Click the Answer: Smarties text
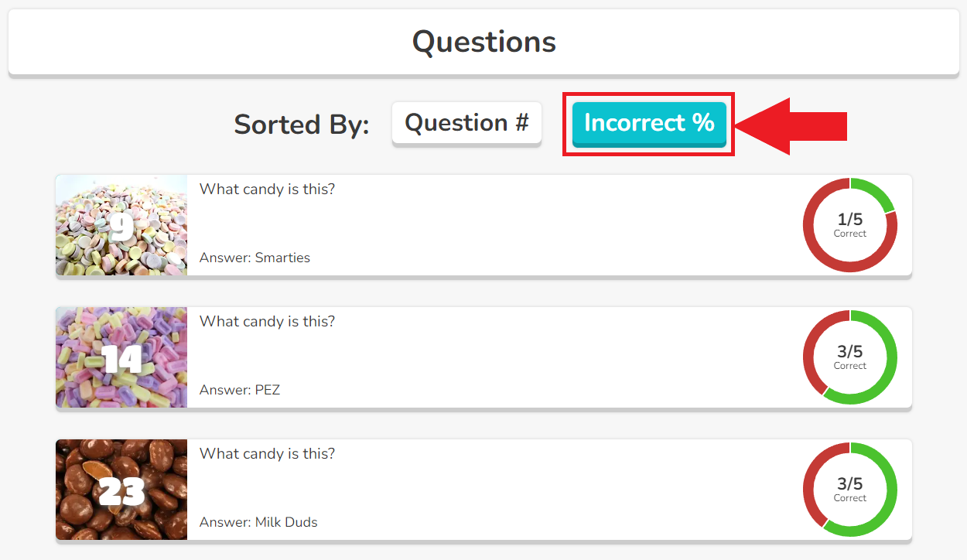The image size is (967, 560). click(x=255, y=258)
